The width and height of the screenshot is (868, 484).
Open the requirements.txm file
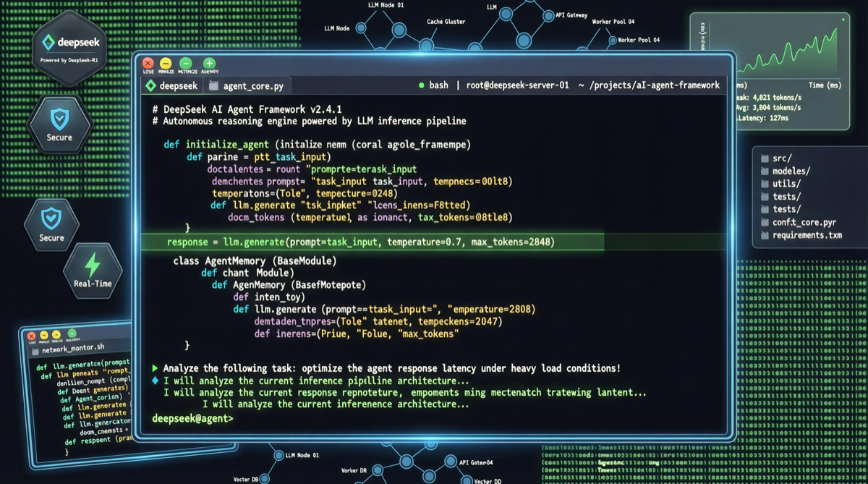pyautogui.click(x=801, y=235)
